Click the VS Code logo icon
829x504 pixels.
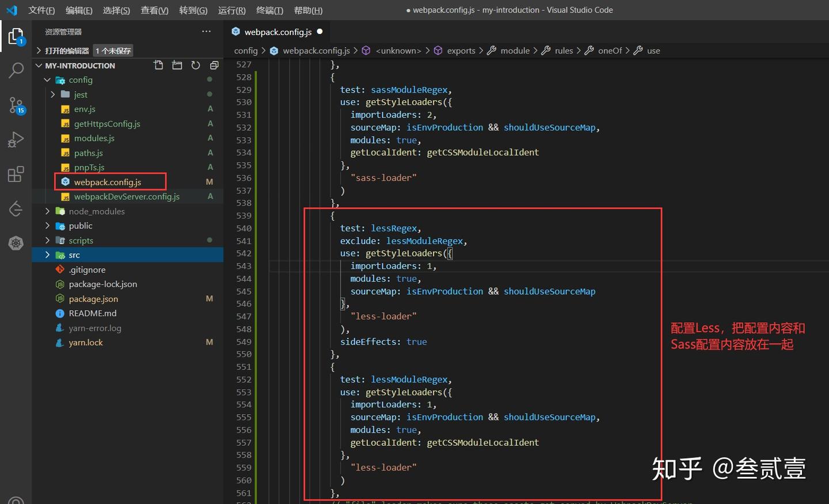tap(12, 10)
